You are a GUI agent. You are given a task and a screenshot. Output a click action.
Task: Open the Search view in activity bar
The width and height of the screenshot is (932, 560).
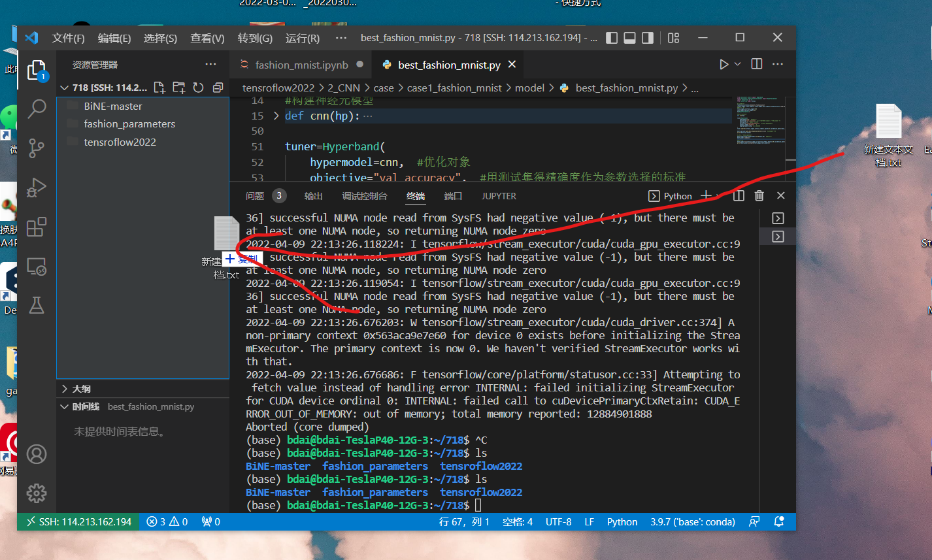(x=37, y=108)
